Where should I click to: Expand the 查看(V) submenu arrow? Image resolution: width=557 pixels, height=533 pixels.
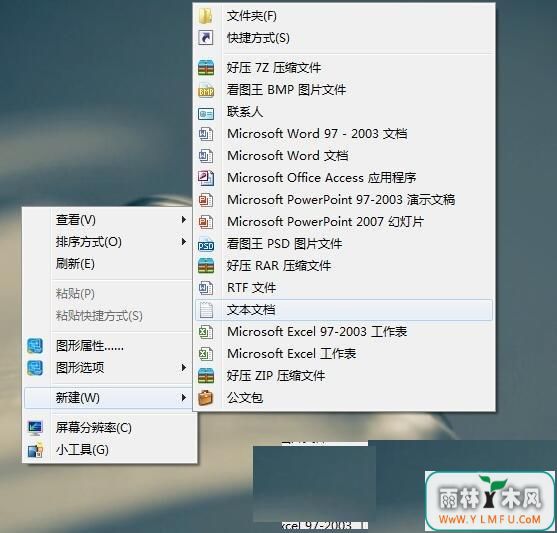coord(183,220)
